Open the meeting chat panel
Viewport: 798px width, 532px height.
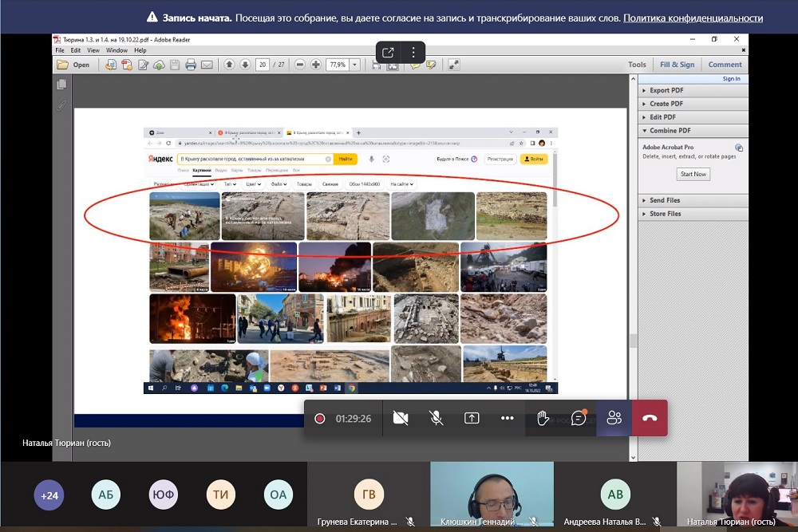click(579, 418)
